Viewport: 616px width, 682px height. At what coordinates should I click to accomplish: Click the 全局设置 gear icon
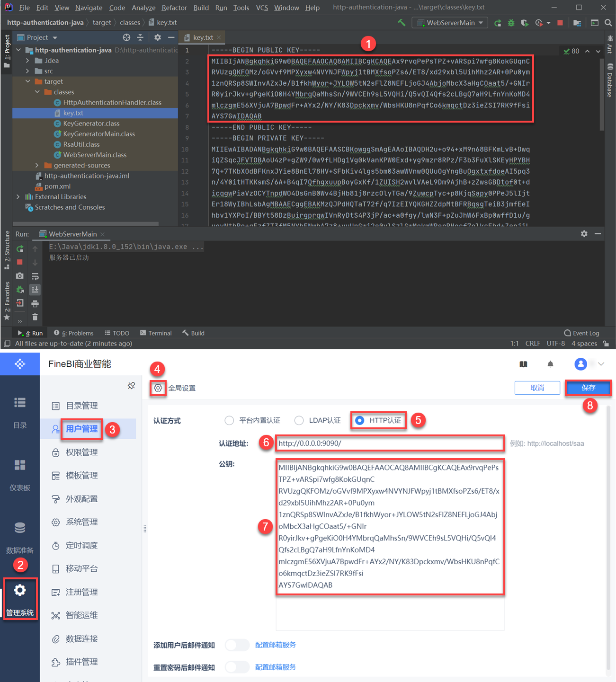click(x=158, y=388)
